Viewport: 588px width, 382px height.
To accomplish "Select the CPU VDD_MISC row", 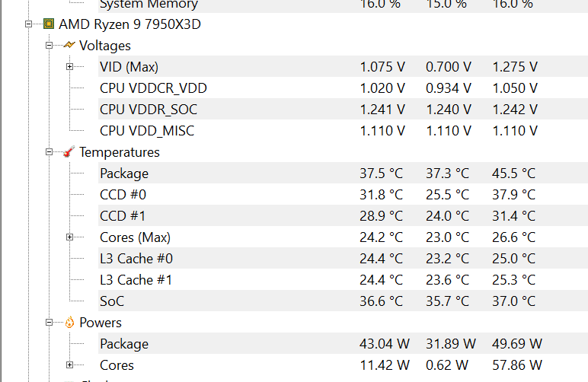I will click(147, 131).
